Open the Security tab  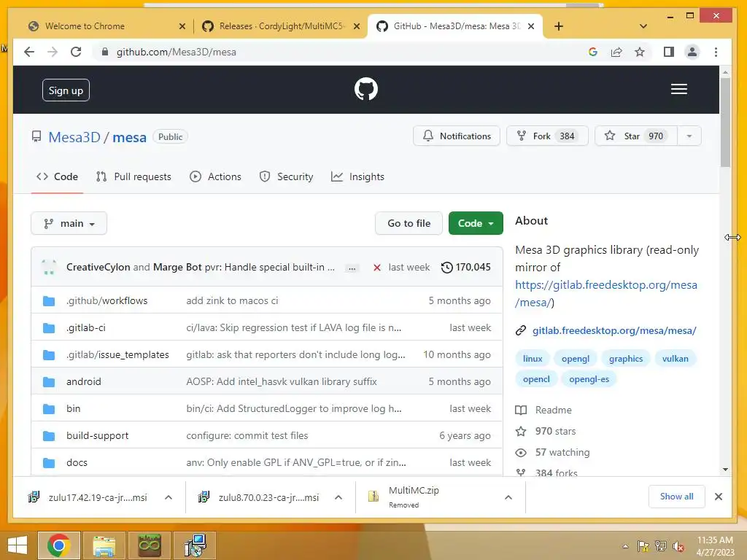coord(286,176)
